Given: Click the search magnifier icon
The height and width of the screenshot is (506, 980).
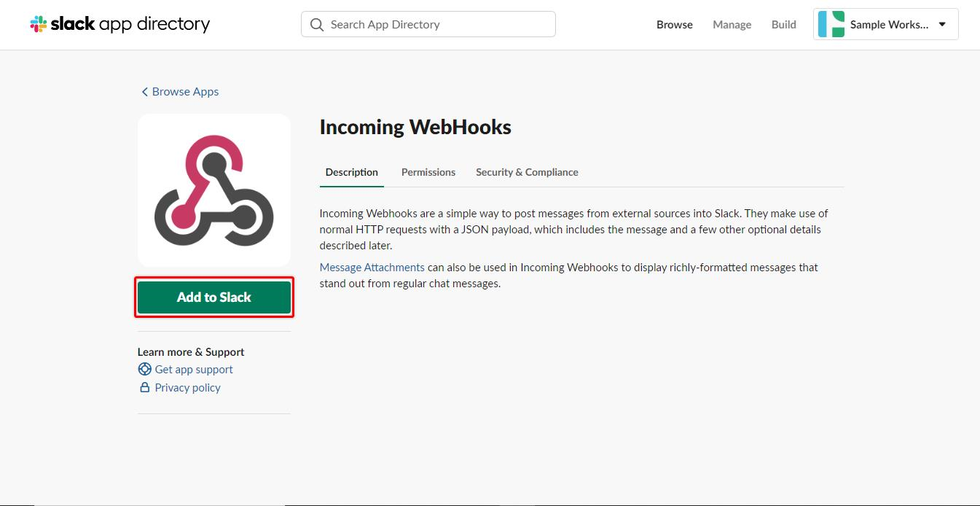Looking at the screenshot, I should (317, 25).
